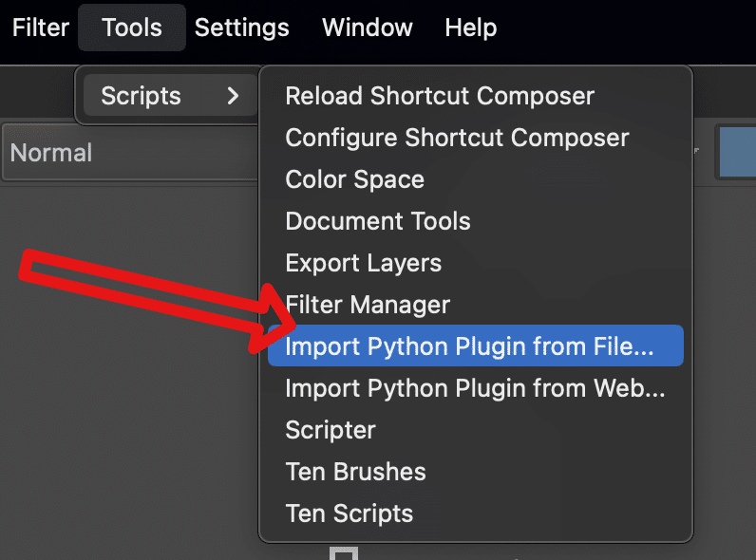Open the Filter menu

coord(41,28)
